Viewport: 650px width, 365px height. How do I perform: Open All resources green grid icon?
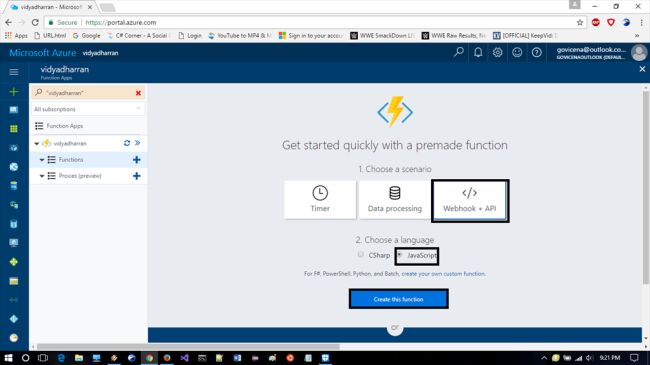coord(14,129)
